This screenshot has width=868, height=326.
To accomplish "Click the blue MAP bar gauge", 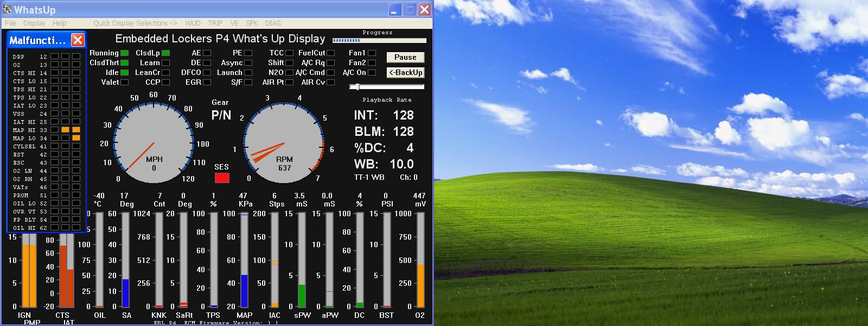I will point(244,260).
